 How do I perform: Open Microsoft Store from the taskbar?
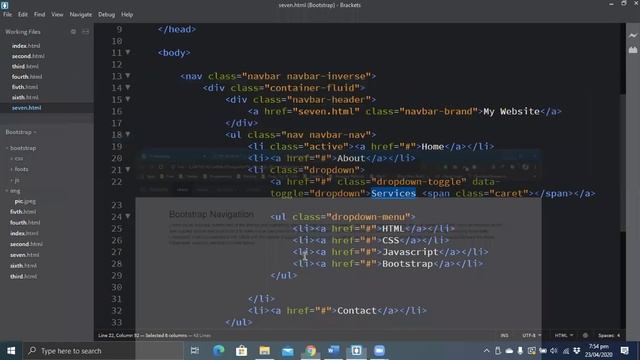[x=241, y=351]
